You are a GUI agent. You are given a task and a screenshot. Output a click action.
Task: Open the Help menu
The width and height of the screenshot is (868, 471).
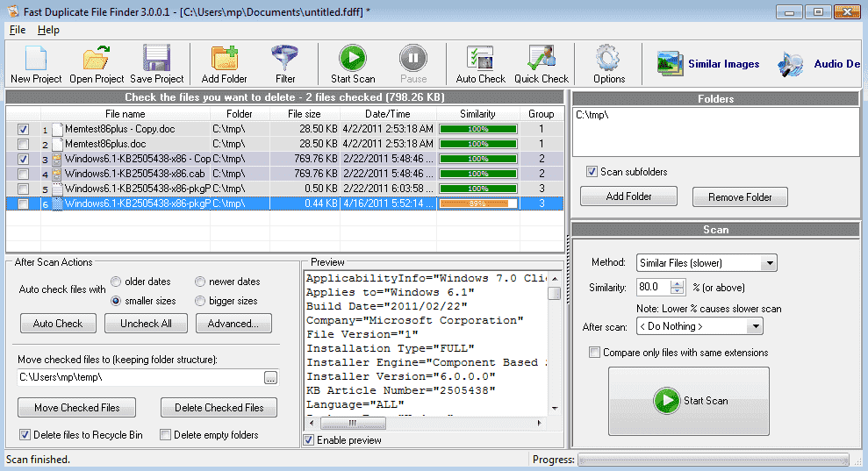[x=48, y=30]
